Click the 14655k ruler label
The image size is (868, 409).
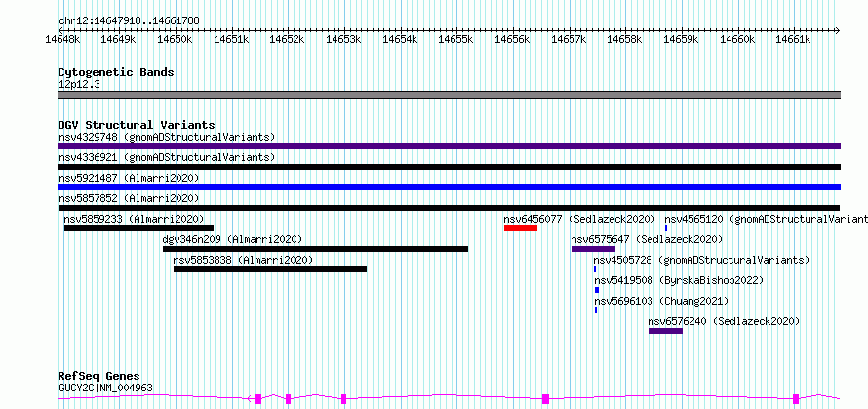[x=456, y=39]
